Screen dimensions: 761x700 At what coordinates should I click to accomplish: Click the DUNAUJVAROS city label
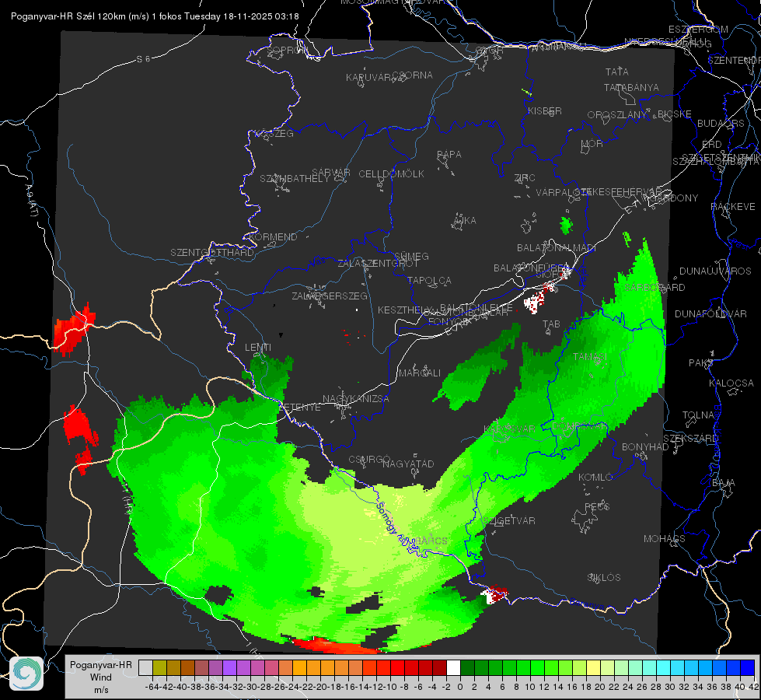715,271
